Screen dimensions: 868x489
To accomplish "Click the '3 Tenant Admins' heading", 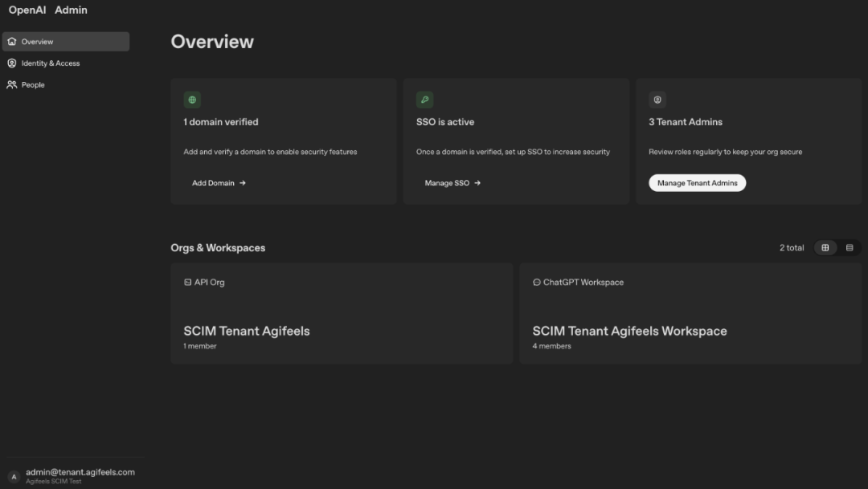I will tap(686, 122).
